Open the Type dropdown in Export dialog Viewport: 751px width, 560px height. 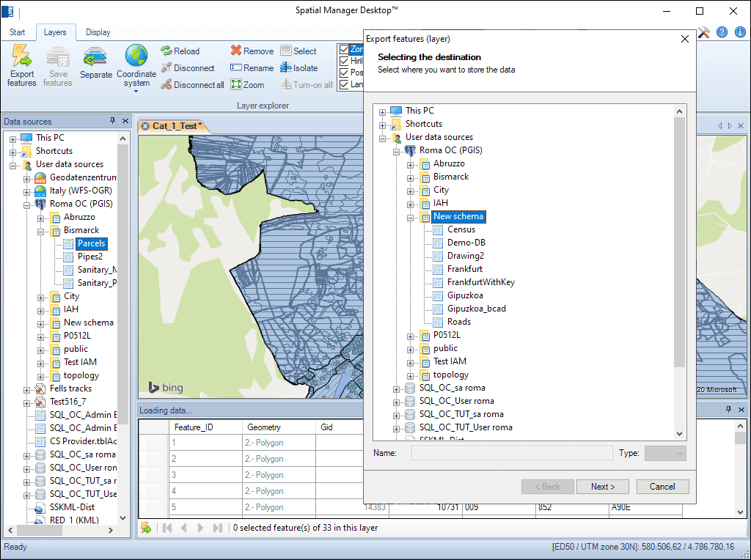[x=665, y=453]
